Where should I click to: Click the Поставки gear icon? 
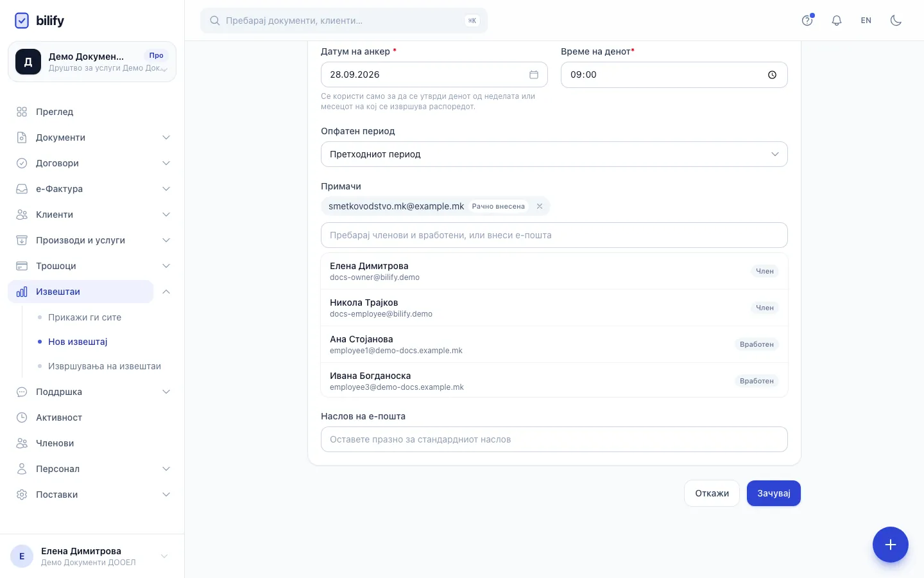click(22, 495)
